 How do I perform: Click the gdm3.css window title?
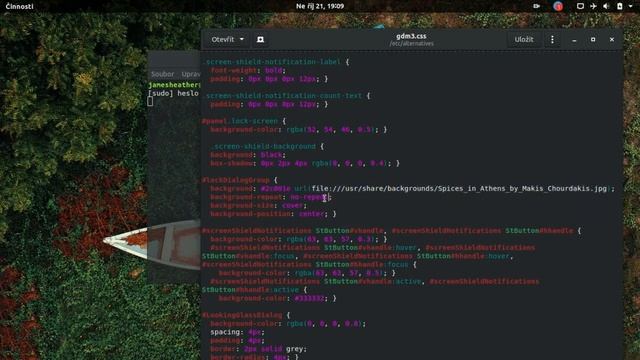coord(411,36)
